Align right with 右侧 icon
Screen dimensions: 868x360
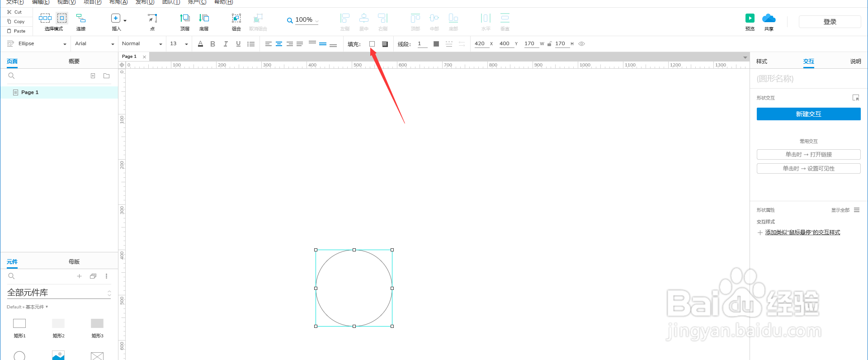(x=383, y=18)
